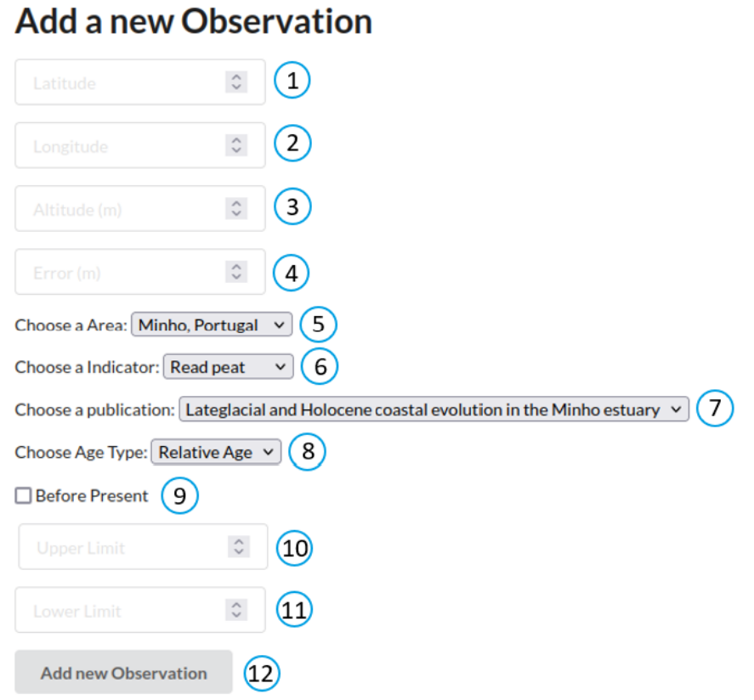Viewport: 754px width, 700px height.
Task: Click the Error (m) spinner arrows
Action: [x=236, y=272]
